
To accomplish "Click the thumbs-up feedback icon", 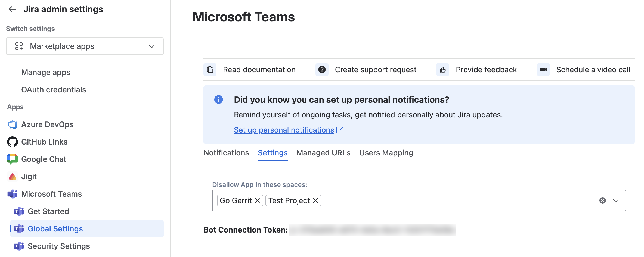I will tap(443, 70).
